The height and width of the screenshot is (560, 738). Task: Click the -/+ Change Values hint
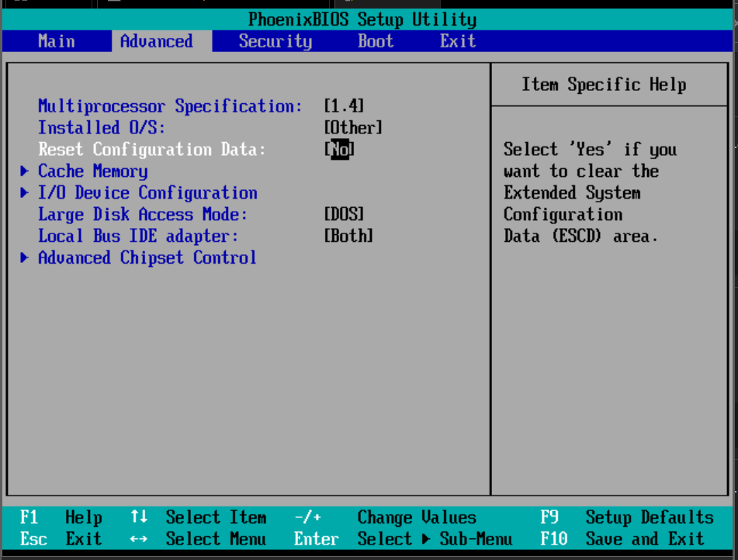click(x=386, y=517)
